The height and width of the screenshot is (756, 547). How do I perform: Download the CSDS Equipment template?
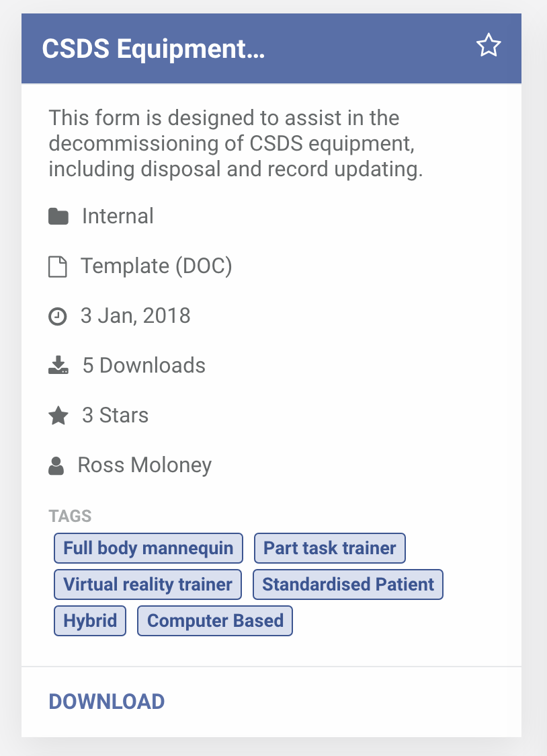[107, 702]
